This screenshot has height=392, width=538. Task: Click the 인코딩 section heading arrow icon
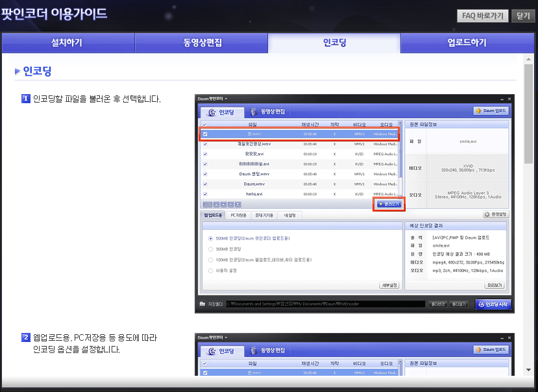pos(18,71)
